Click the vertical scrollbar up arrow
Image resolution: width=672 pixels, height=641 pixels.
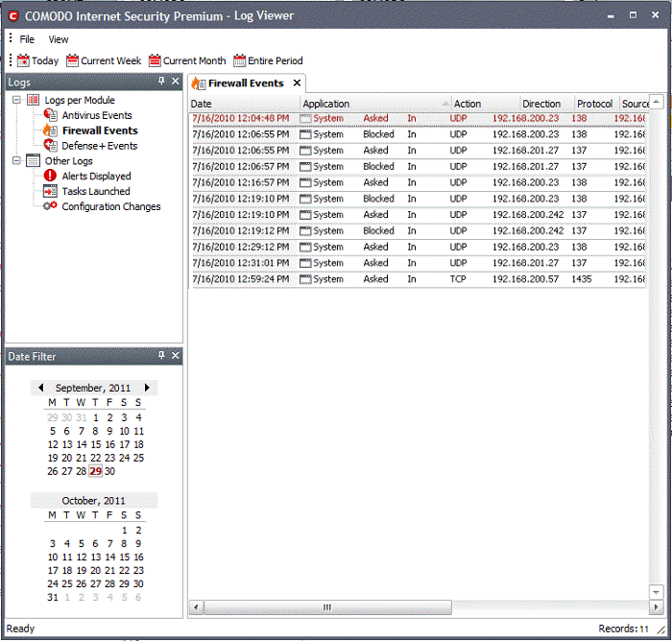point(656,101)
